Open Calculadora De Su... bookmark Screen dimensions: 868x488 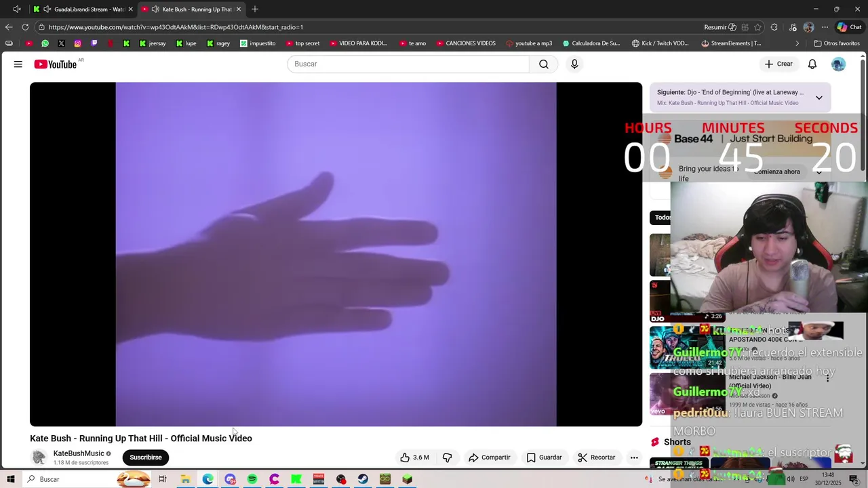[x=591, y=43]
